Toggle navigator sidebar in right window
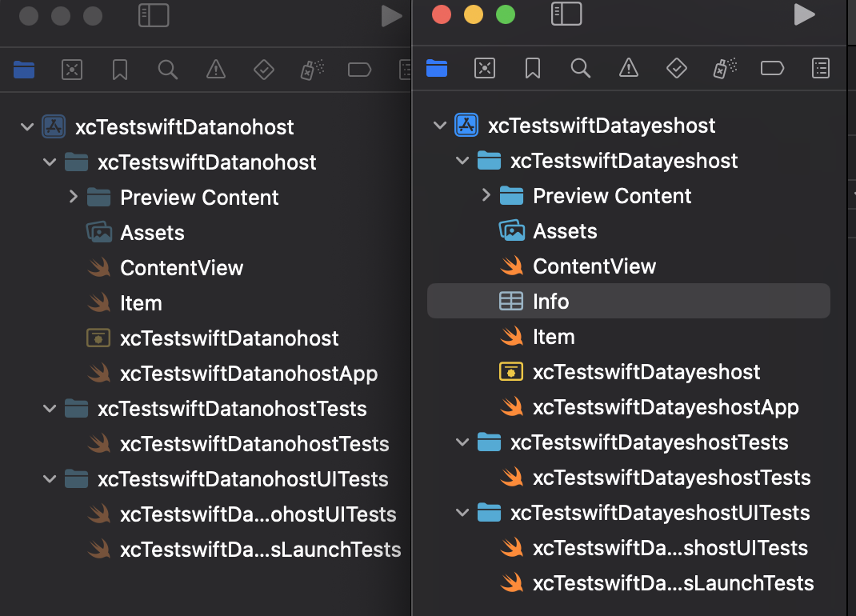 pos(566,14)
